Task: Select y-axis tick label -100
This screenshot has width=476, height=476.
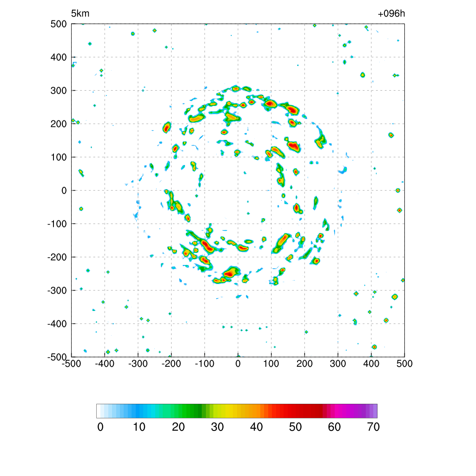Action: 57,224
